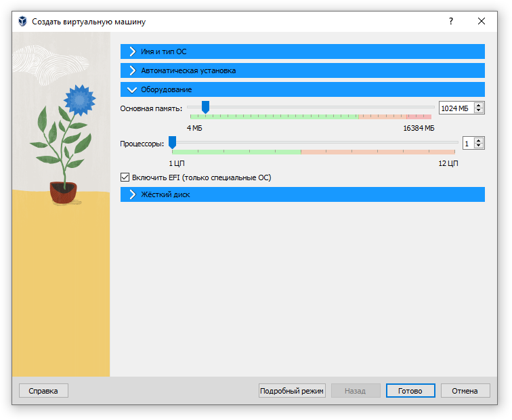512x420 pixels.
Task: Disable the Включить EFI checkbox
Action: [x=125, y=177]
